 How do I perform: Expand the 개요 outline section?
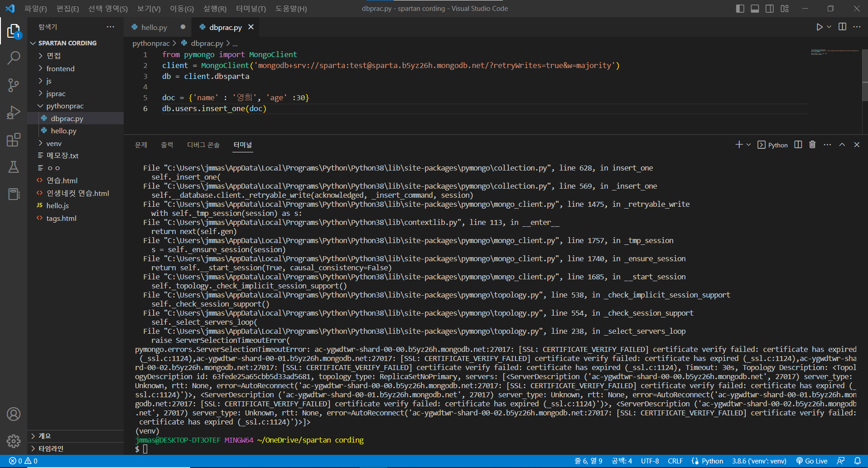click(75, 436)
